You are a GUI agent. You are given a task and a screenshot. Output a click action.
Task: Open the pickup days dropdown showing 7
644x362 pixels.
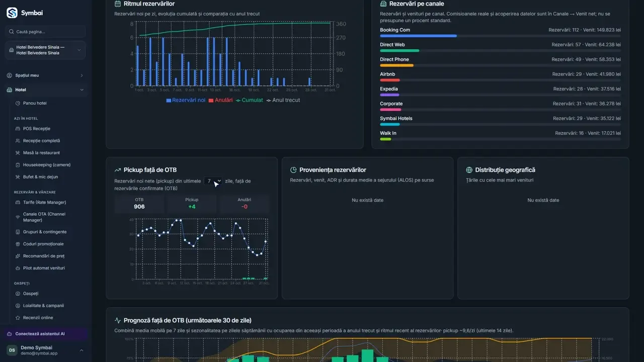pyautogui.click(x=213, y=181)
